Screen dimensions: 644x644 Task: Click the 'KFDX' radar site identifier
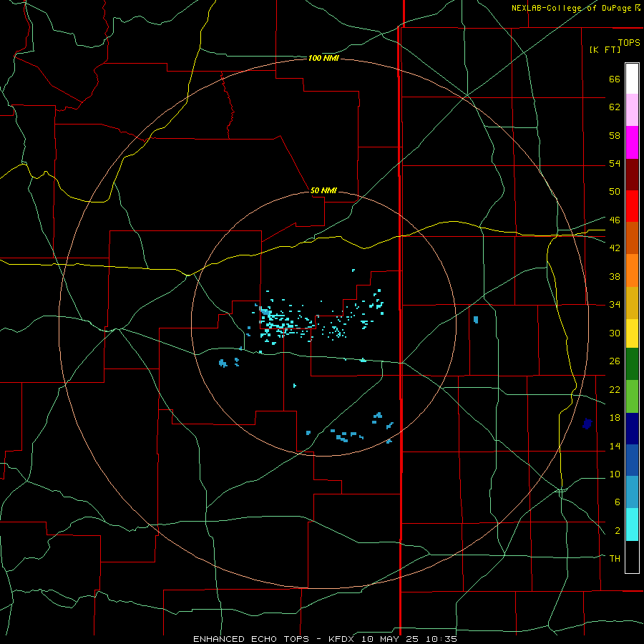click(341, 639)
